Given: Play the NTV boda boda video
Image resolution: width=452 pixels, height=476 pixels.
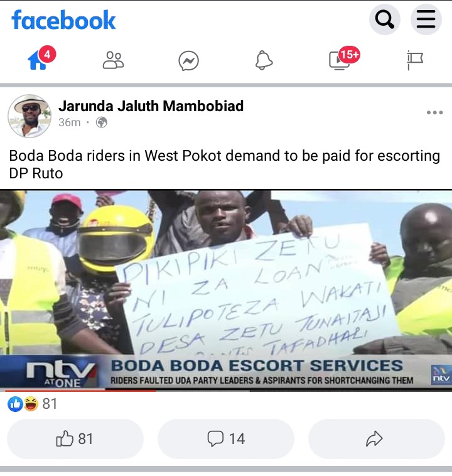Looking at the screenshot, I should coord(226,291).
